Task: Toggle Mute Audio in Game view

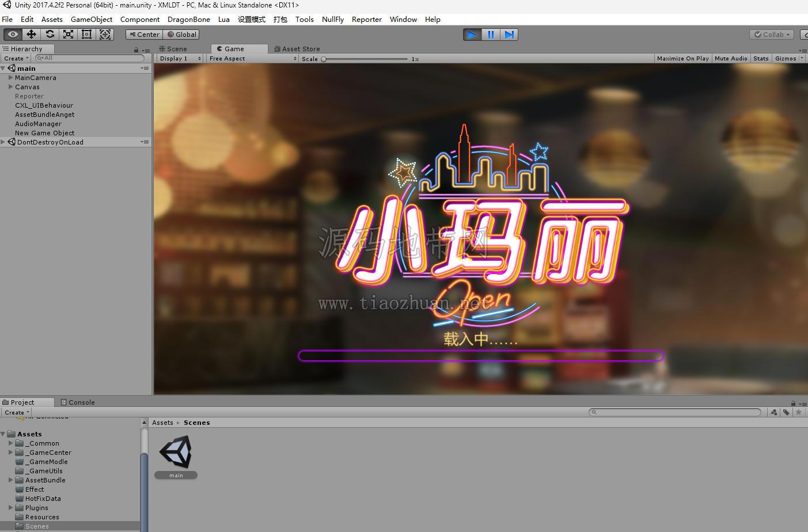Action: pyautogui.click(x=731, y=58)
